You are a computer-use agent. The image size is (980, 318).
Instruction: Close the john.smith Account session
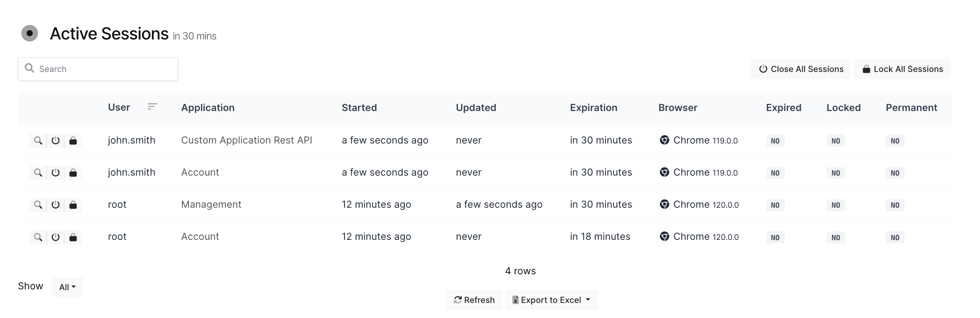pyautogui.click(x=55, y=173)
